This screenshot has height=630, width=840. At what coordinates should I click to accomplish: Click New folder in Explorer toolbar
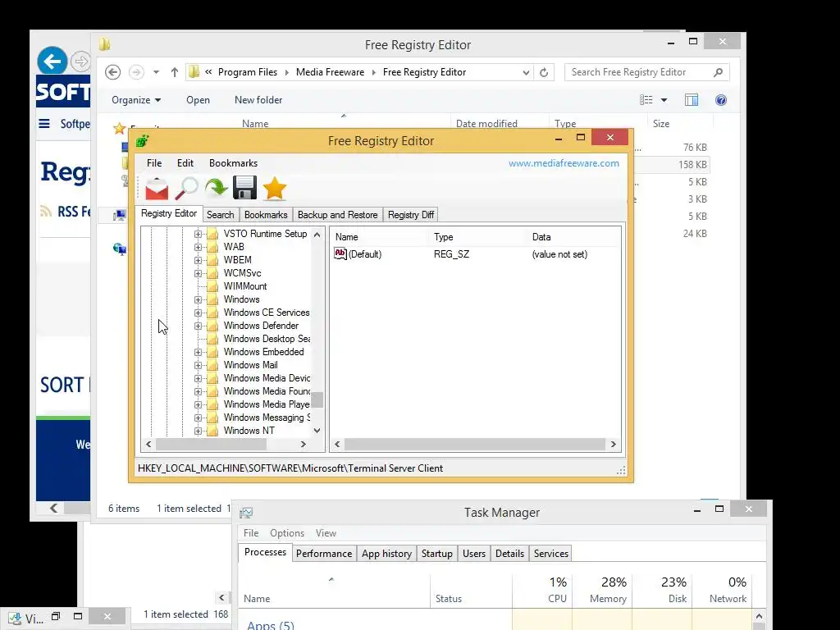coord(258,100)
